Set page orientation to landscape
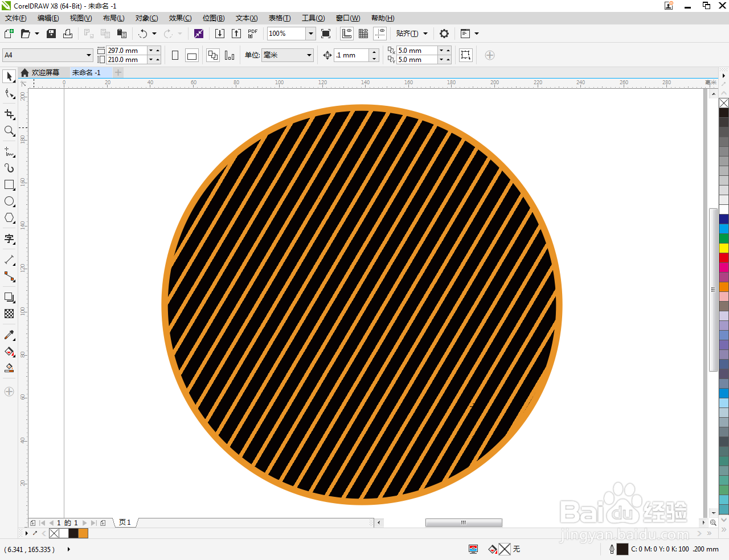The width and height of the screenshot is (729, 560). (x=192, y=55)
